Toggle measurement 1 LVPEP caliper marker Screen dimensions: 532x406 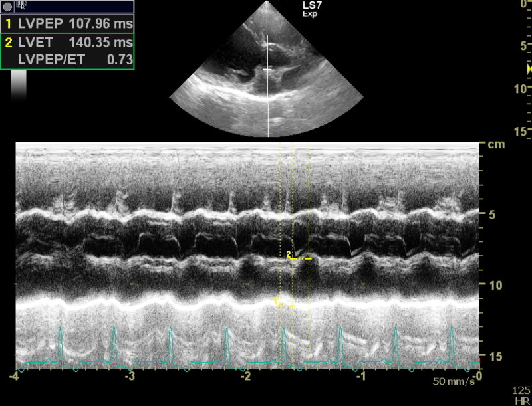click(x=283, y=306)
